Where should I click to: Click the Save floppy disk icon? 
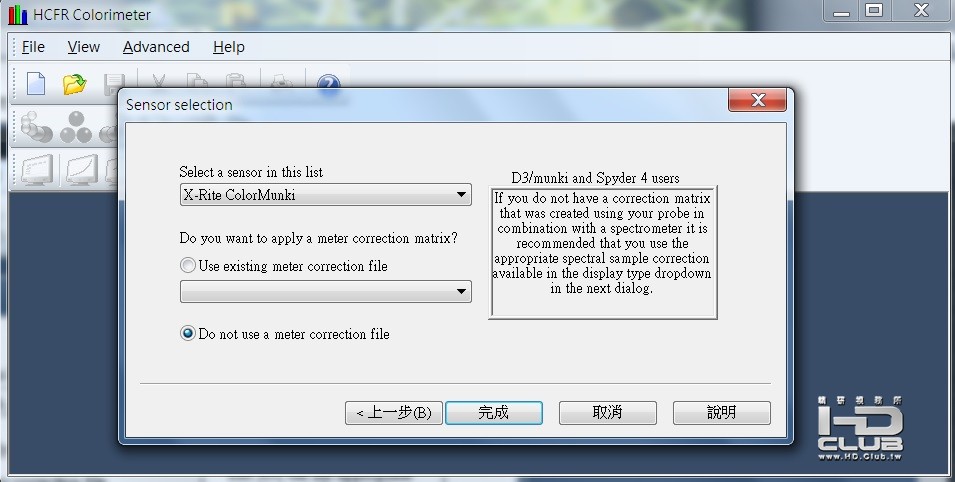click(114, 83)
